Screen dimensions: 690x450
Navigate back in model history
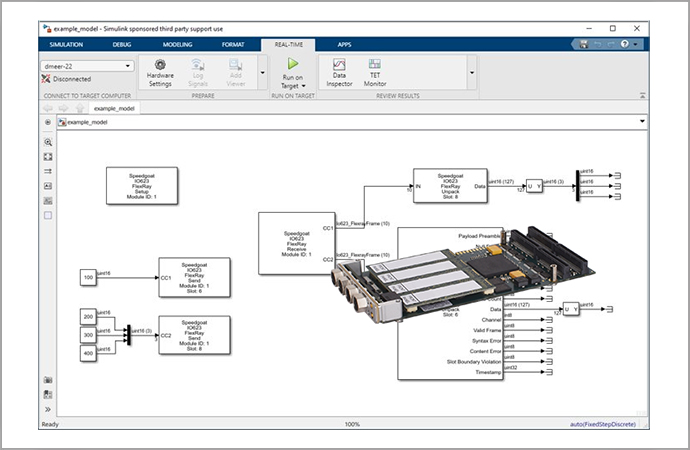[x=48, y=108]
